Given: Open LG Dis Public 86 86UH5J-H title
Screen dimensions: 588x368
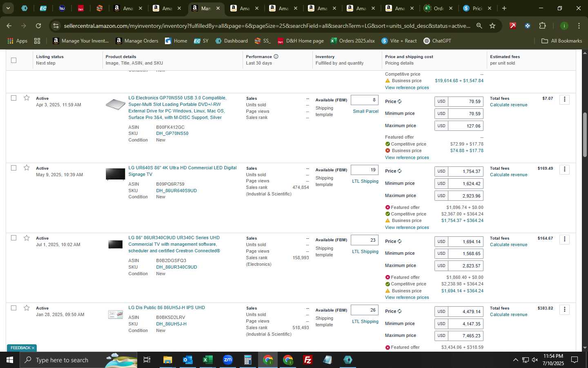Looking at the screenshot, I should [167, 307].
